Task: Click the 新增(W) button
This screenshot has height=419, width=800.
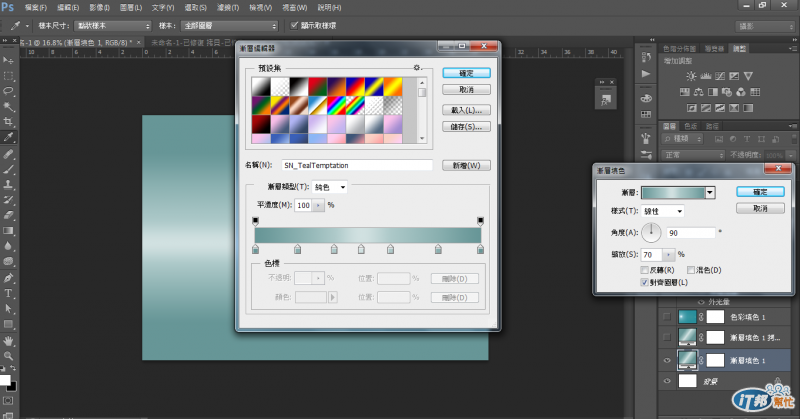Action: coord(466,165)
